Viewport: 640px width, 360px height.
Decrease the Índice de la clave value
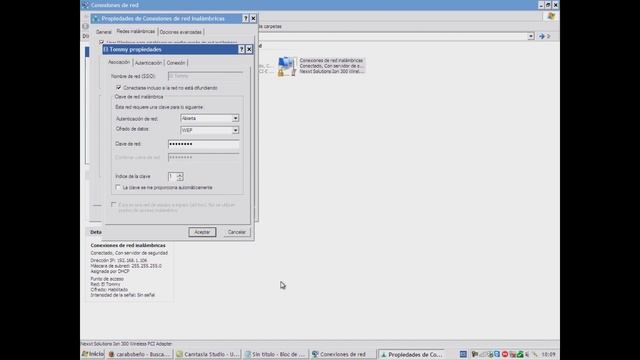pos(180,178)
